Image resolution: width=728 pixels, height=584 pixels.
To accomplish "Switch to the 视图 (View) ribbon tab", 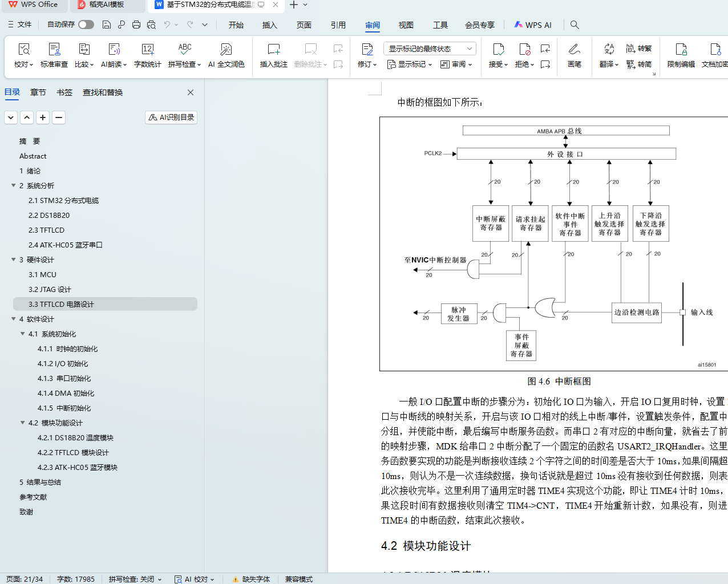I will [x=406, y=25].
